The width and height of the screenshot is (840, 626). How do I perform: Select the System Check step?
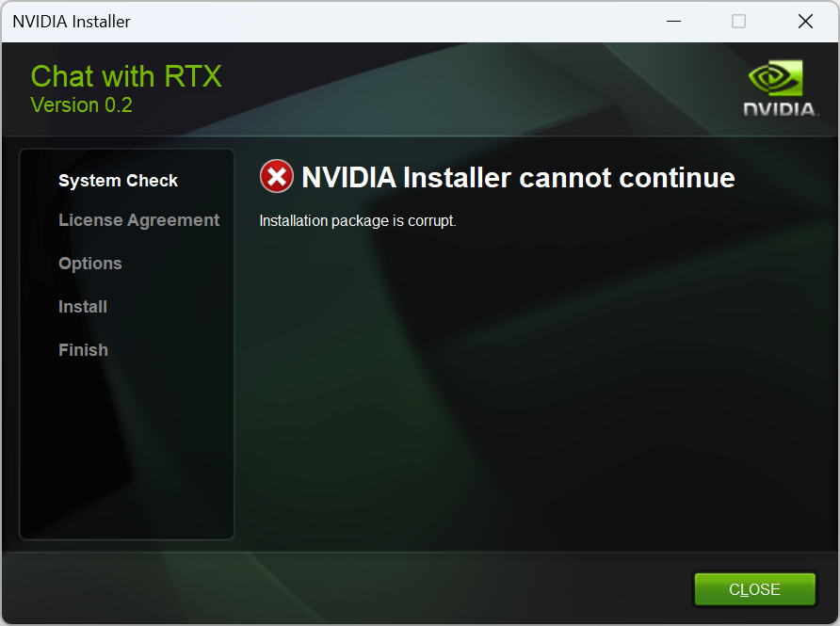pyautogui.click(x=118, y=181)
